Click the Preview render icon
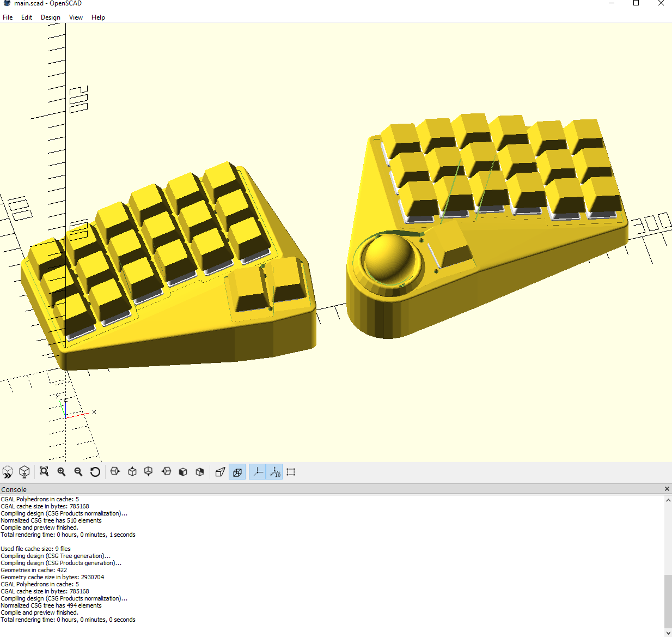Image resolution: width=672 pixels, height=637 pixels. [8, 472]
